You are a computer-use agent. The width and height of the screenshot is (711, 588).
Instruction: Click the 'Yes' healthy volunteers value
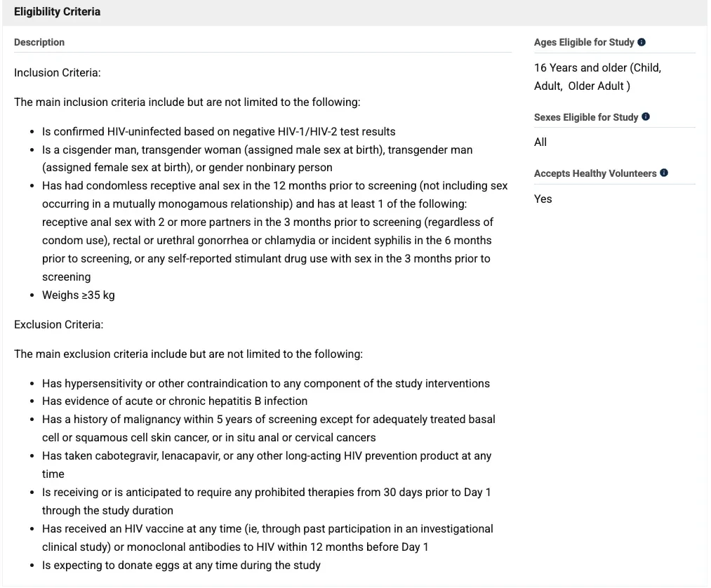pyautogui.click(x=543, y=199)
